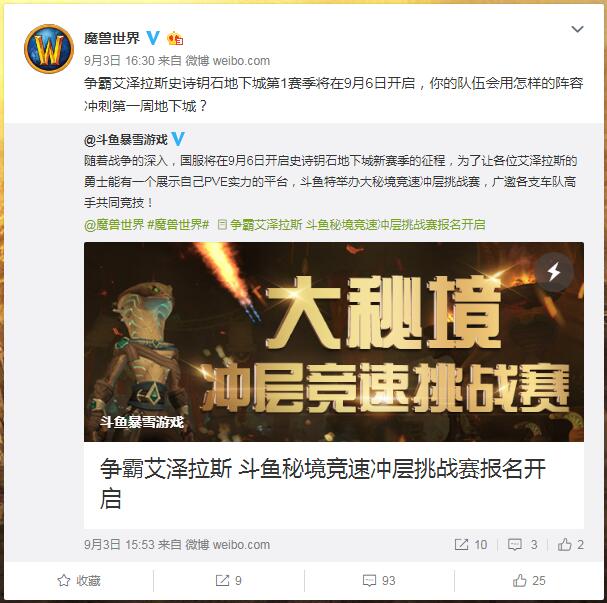Like the original post with 2 likes
The width and height of the screenshot is (607, 603).
coord(570,545)
